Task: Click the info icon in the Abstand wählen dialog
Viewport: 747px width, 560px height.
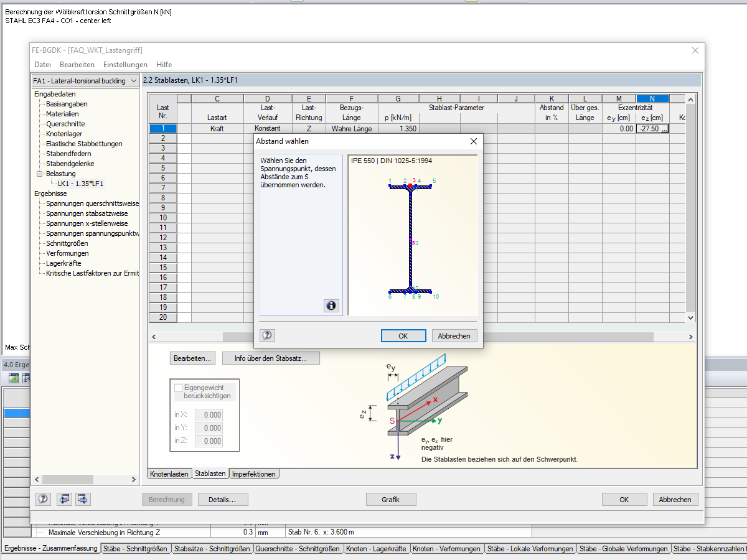Action: (331, 306)
